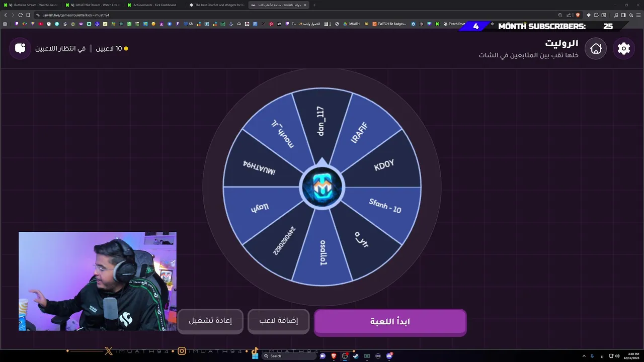Open a new browser tab with plus
The height and width of the screenshot is (362, 644).
click(314, 5)
